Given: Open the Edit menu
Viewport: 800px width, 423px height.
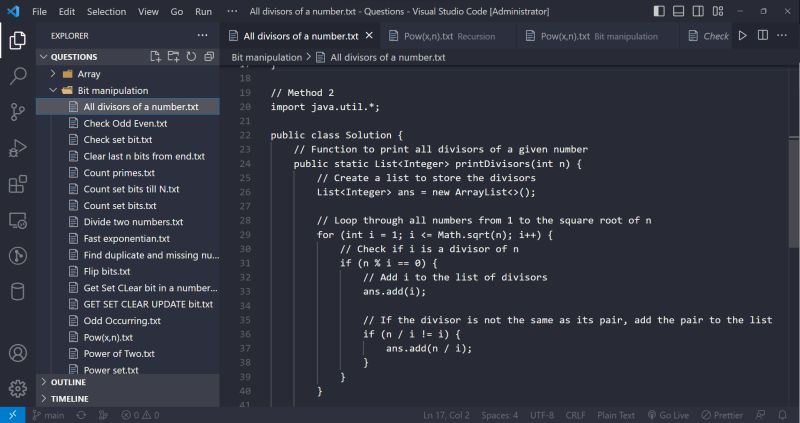Looking at the screenshot, I should point(67,11).
